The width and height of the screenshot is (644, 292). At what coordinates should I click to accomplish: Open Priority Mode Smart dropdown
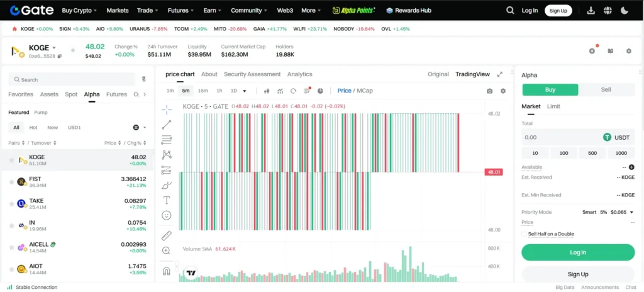click(x=608, y=212)
